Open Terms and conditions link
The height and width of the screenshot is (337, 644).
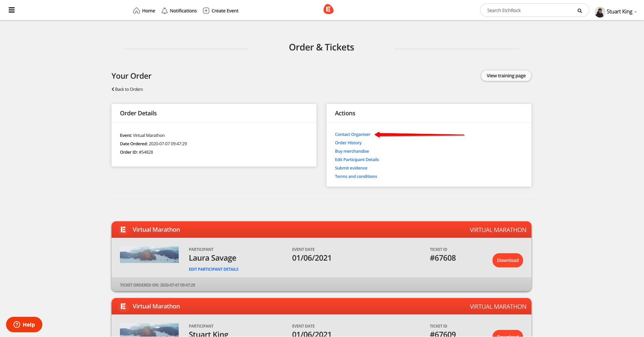(x=356, y=177)
